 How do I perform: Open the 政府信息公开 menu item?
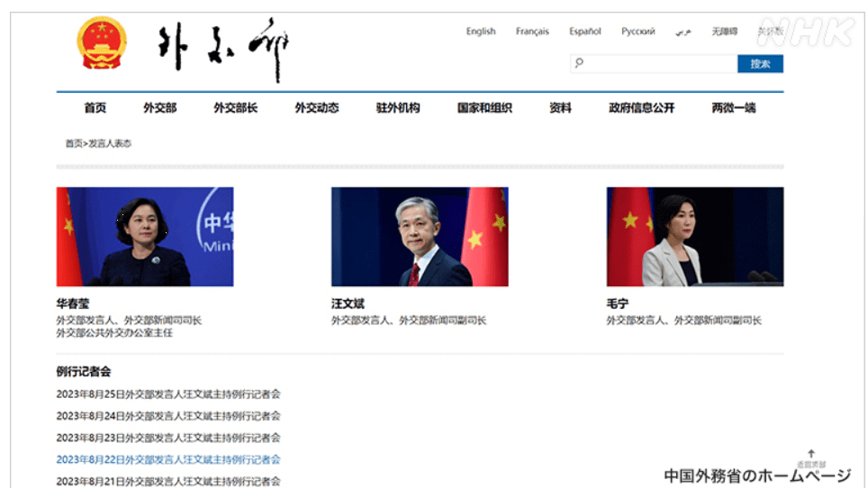[x=641, y=108]
